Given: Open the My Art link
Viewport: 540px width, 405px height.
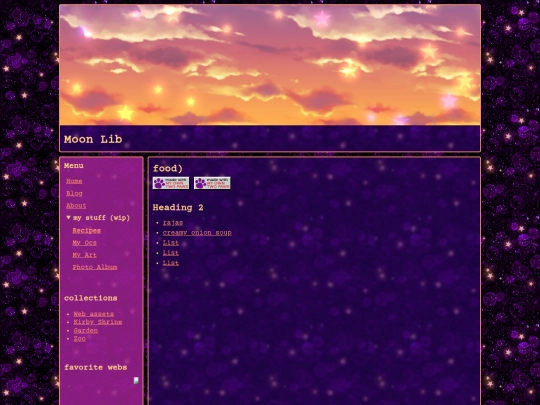Looking at the screenshot, I should [84, 255].
